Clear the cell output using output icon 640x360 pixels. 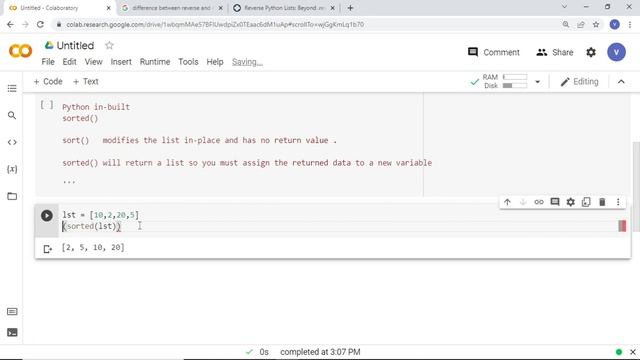tap(47, 249)
